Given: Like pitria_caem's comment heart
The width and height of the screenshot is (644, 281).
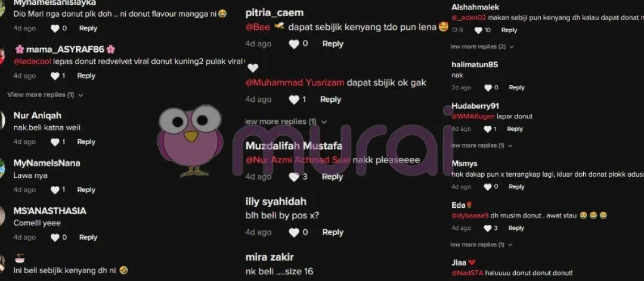Looking at the screenshot, I should [x=294, y=44].
